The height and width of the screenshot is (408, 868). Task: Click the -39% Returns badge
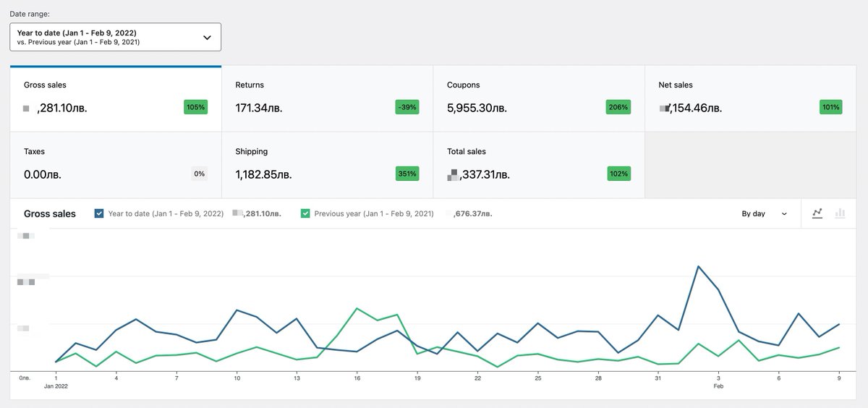tap(407, 107)
